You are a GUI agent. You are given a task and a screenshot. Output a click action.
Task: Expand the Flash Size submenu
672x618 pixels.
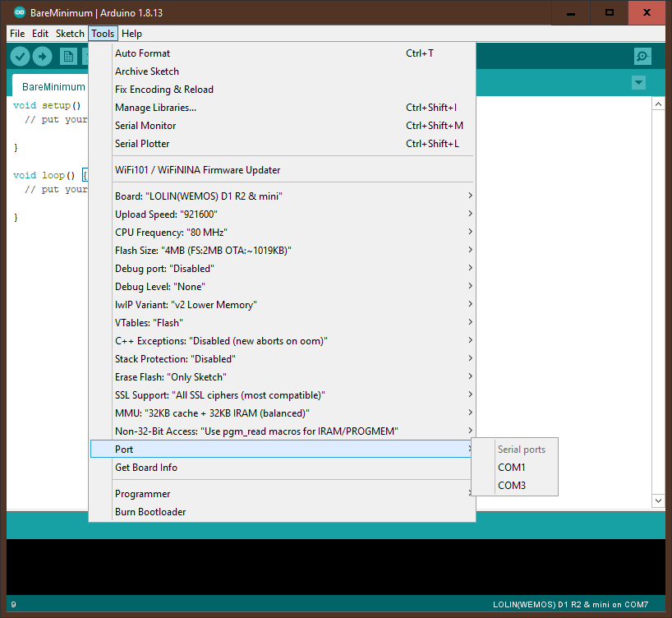(x=282, y=250)
